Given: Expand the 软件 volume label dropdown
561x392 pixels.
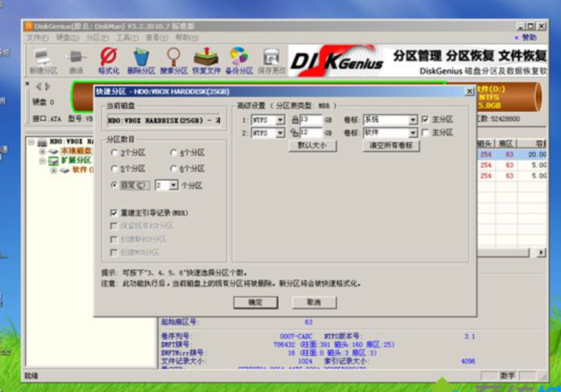Looking at the screenshot, I should (x=412, y=133).
